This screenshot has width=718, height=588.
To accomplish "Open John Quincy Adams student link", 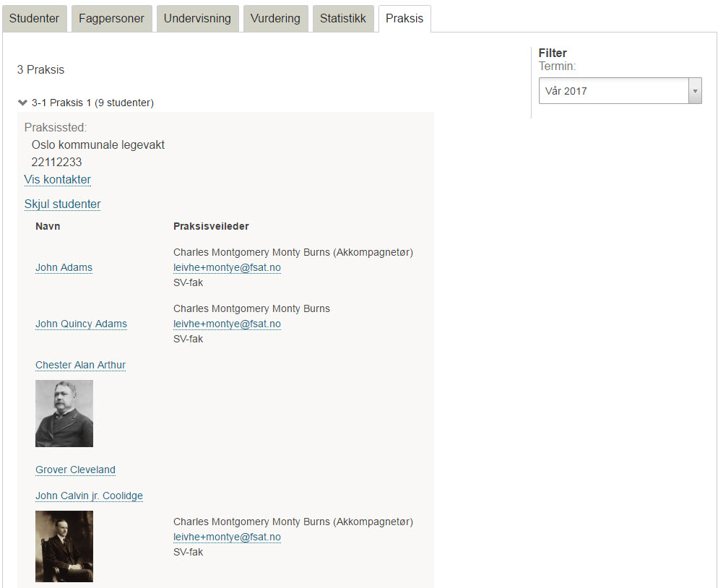I will point(82,324).
